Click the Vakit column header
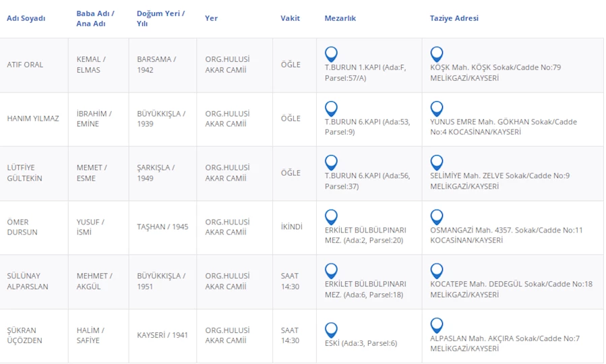This screenshot has width=606, height=364. (290, 18)
